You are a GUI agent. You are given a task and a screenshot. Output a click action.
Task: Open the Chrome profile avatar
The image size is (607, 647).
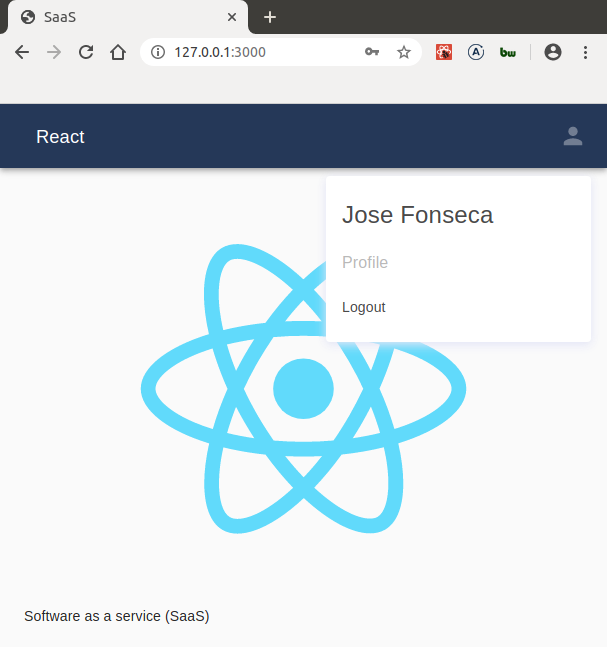tap(553, 52)
